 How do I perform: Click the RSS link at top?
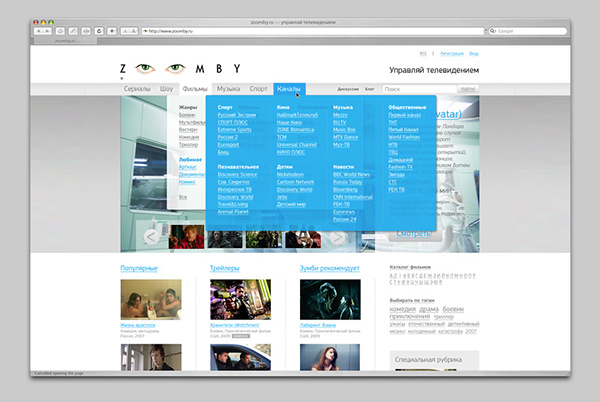(x=423, y=54)
